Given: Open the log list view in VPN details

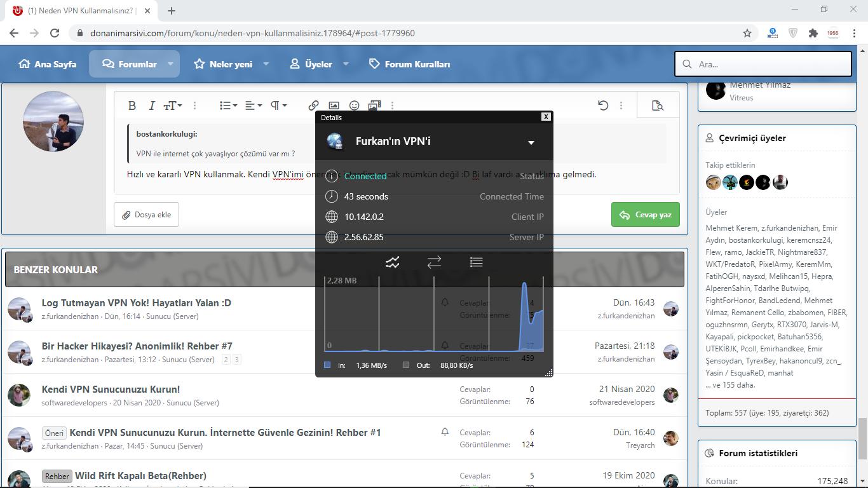Looking at the screenshot, I should pyautogui.click(x=476, y=262).
